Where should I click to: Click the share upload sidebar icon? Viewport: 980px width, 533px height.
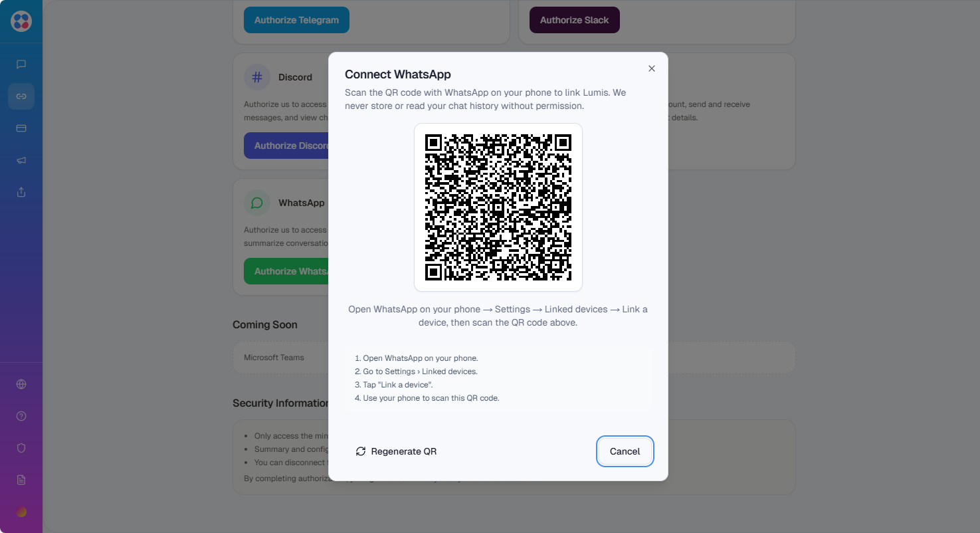[x=21, y=192]
